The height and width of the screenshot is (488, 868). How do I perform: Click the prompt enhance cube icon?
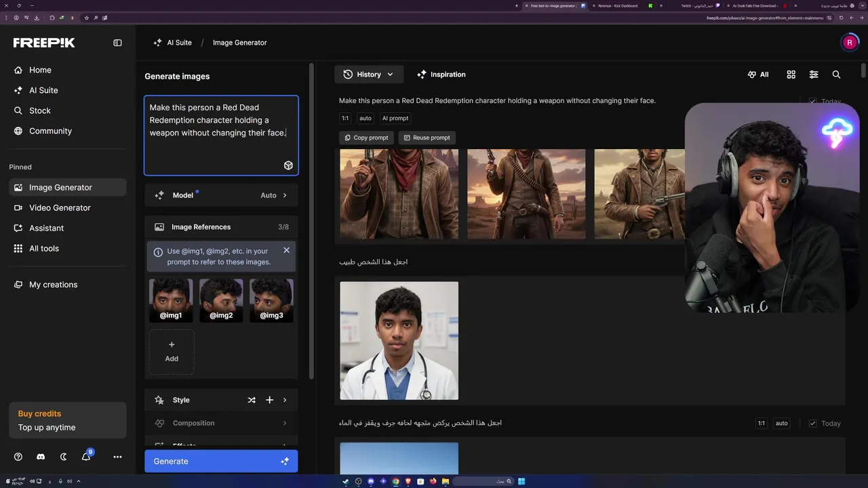[x=288, y=165]
